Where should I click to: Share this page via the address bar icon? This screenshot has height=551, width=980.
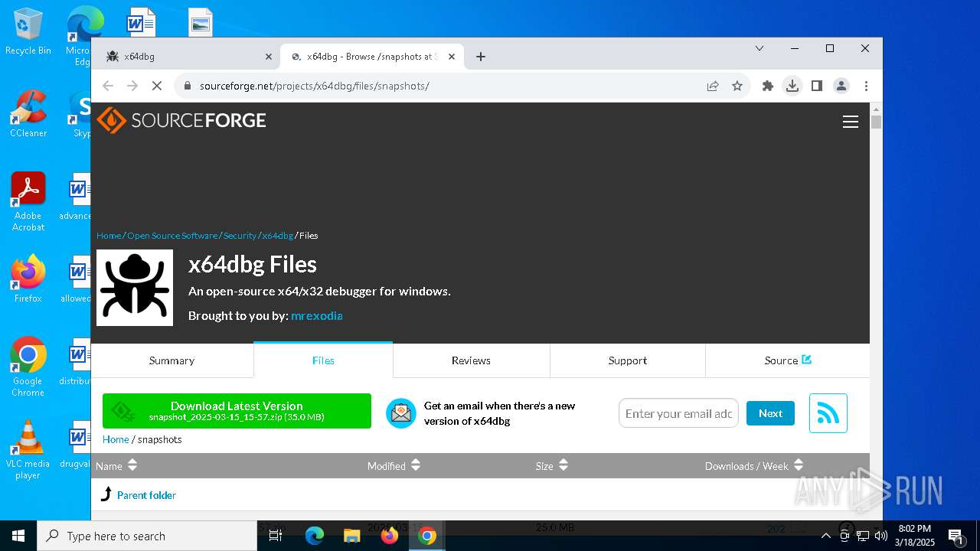click(713, 86)
